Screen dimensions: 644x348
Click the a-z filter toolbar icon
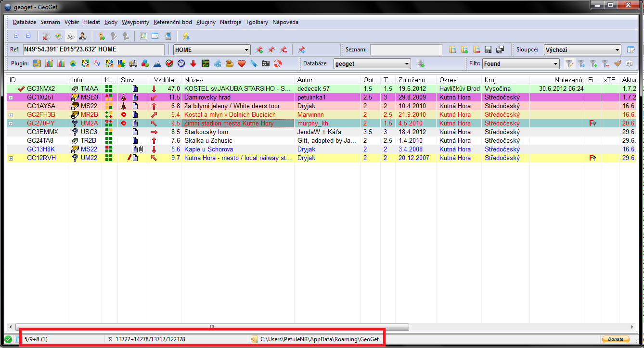click(629, 63)
